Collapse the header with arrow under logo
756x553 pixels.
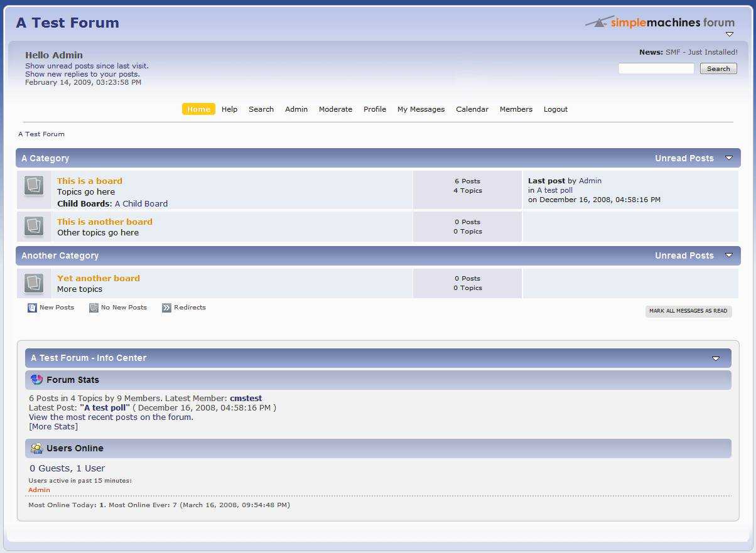730,35
